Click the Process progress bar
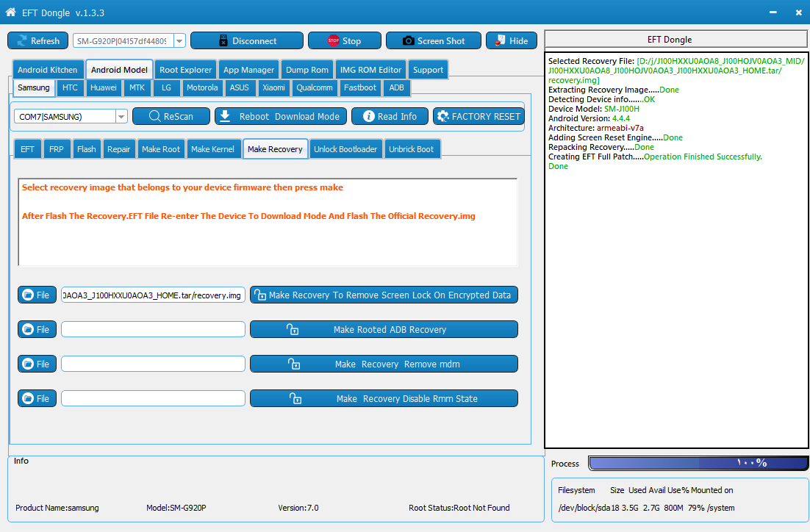This screenshot has height=532, width=810. [x=698, y=464]
